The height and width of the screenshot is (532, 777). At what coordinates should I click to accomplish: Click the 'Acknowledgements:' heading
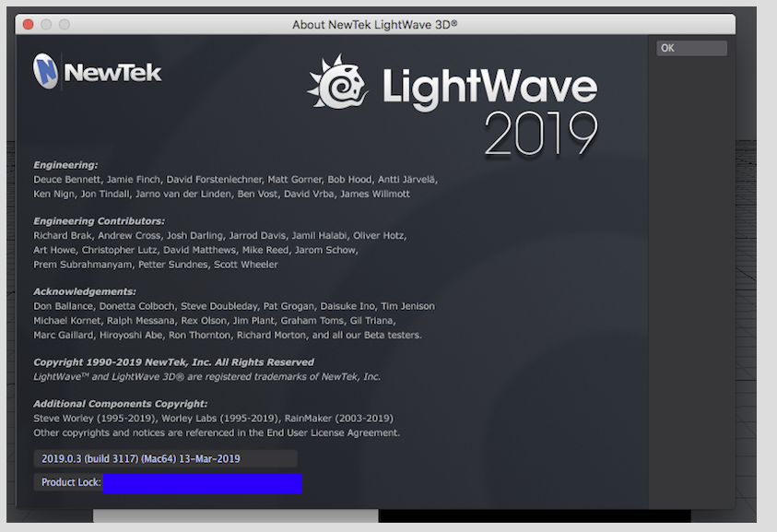click(85, 291)
